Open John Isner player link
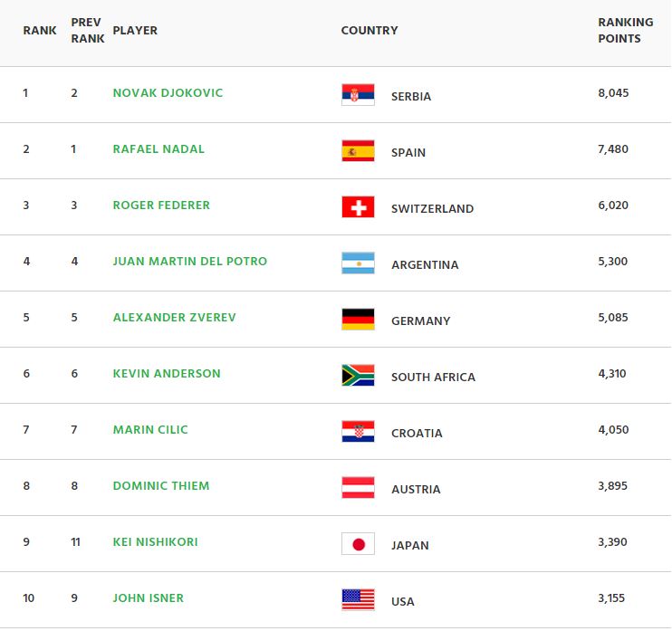The width and height of the screenshot is (672, 631). coord(148,598)
